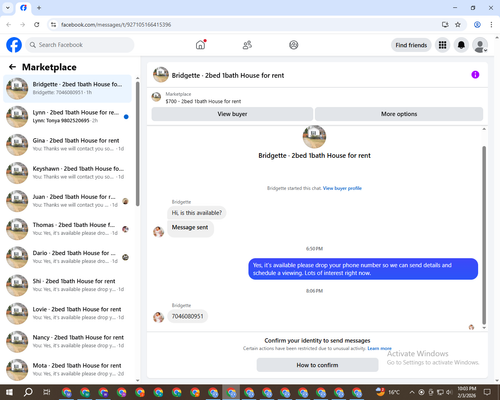
Task: Open the Windows notification center
Action: (487, 392)
